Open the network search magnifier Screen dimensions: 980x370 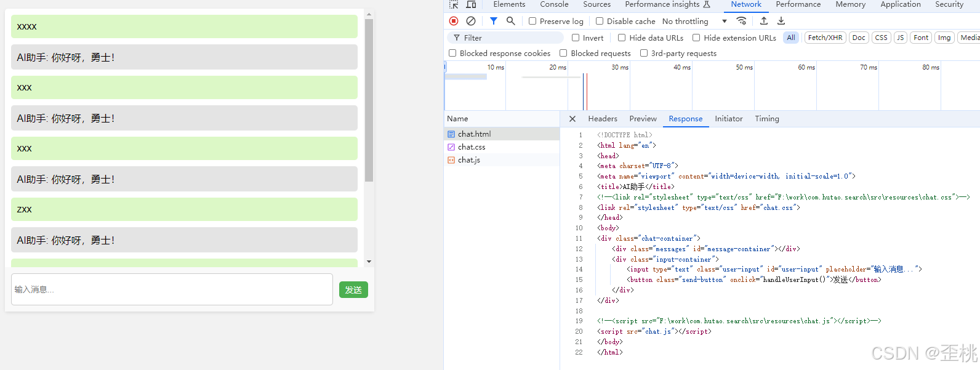point(511,21)
